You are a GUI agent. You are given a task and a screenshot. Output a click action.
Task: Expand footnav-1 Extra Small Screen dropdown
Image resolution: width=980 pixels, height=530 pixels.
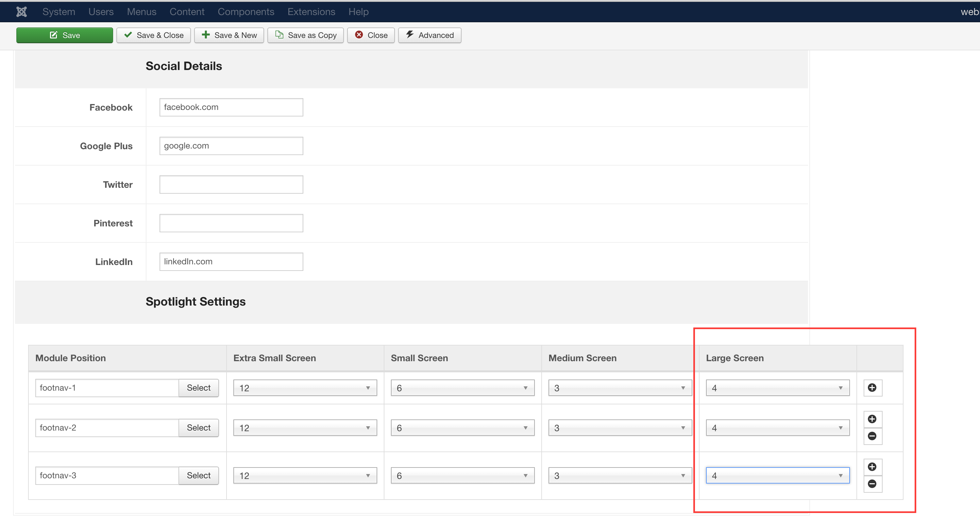[x=305, y=388]
